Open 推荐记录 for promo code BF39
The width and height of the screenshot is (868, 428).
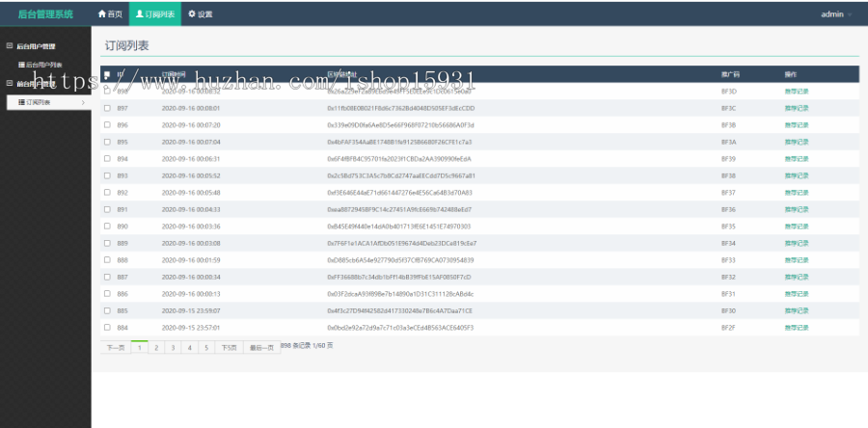coord(797,159)
